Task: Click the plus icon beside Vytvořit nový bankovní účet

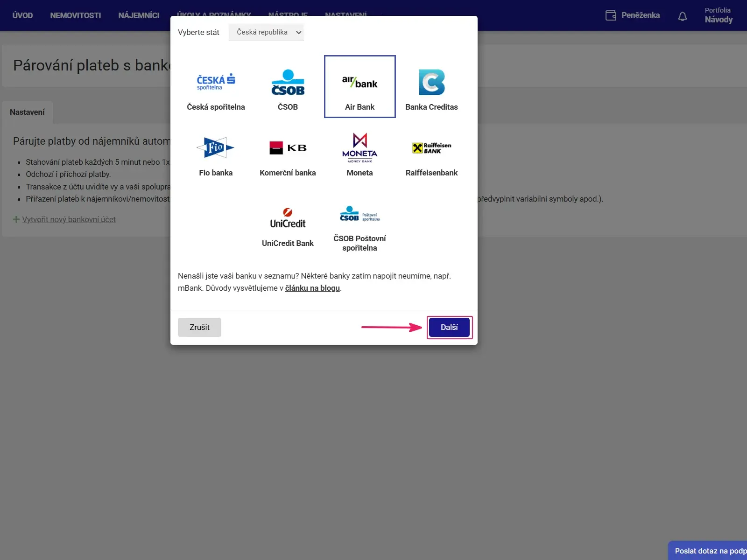Action: tap(16, 219)
